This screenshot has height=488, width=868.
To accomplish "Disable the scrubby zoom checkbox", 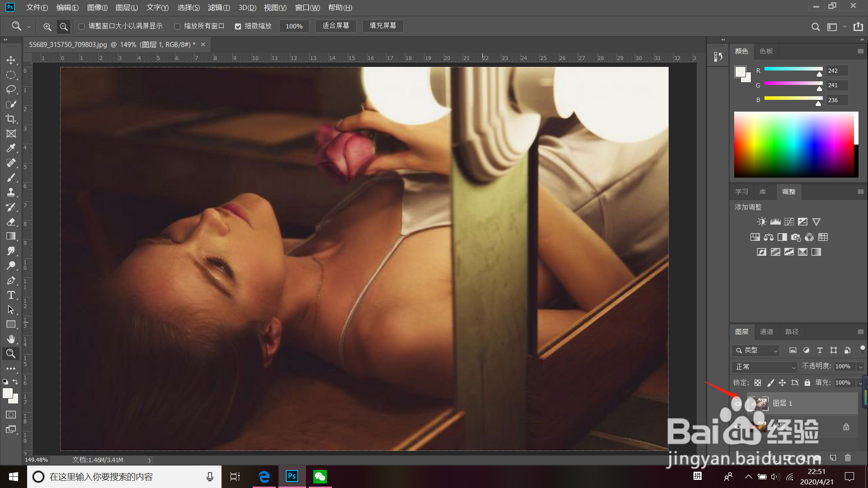I will (x=238, y=26).
